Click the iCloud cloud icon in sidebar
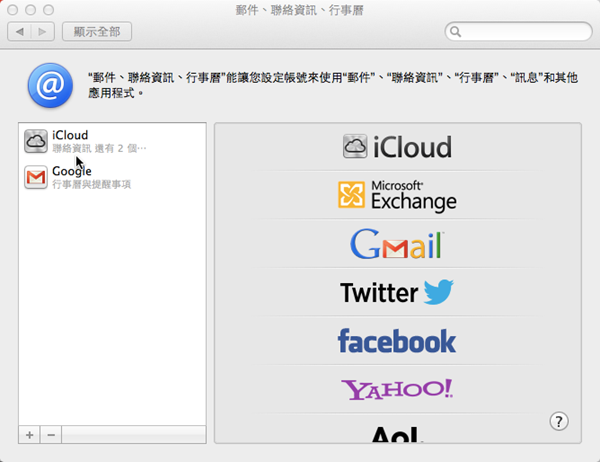The image size is (600, 462). click(36, 141)
